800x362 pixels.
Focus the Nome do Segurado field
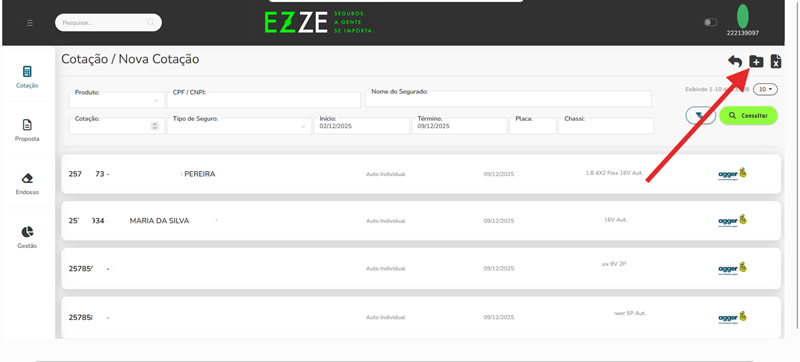point(508,99)
